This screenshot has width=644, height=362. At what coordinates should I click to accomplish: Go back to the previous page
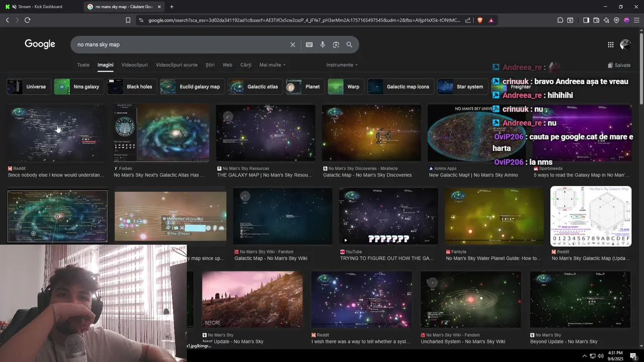tap(7, 20)
